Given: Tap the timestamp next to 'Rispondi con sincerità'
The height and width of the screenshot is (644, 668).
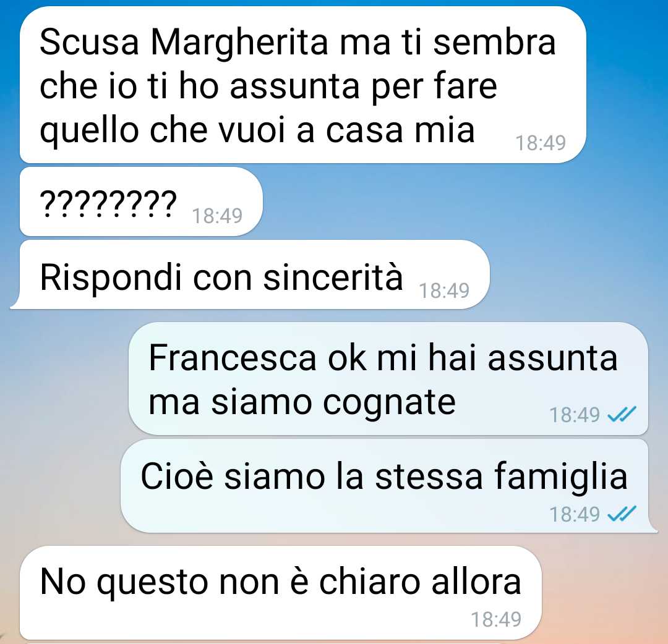Looking at the screenshot, I should coord(444,290).
